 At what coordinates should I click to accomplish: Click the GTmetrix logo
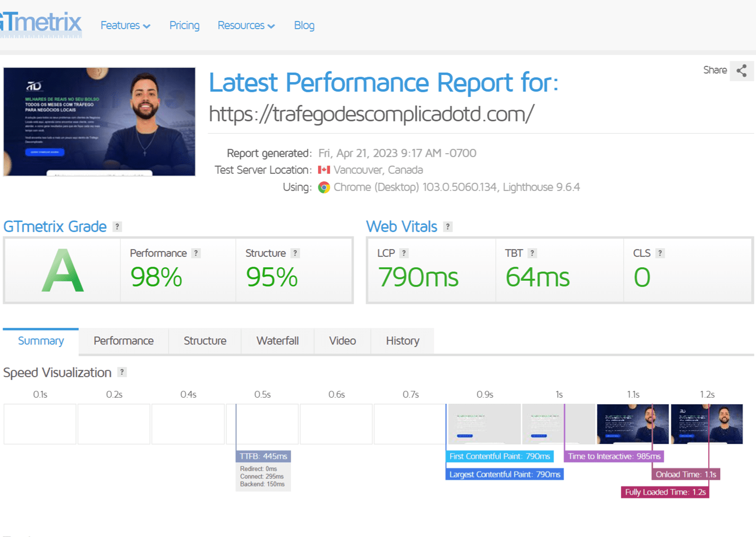coord(41,24)
